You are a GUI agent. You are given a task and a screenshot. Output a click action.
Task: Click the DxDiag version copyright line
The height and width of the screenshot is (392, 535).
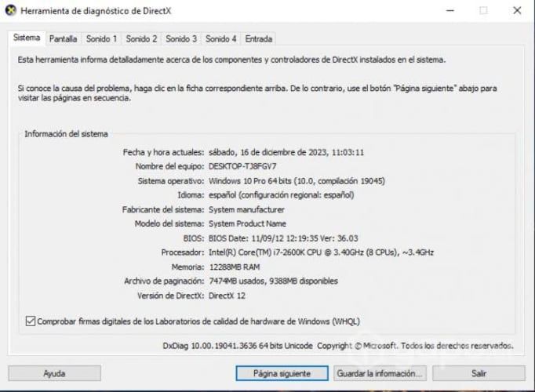pos(338,346)
